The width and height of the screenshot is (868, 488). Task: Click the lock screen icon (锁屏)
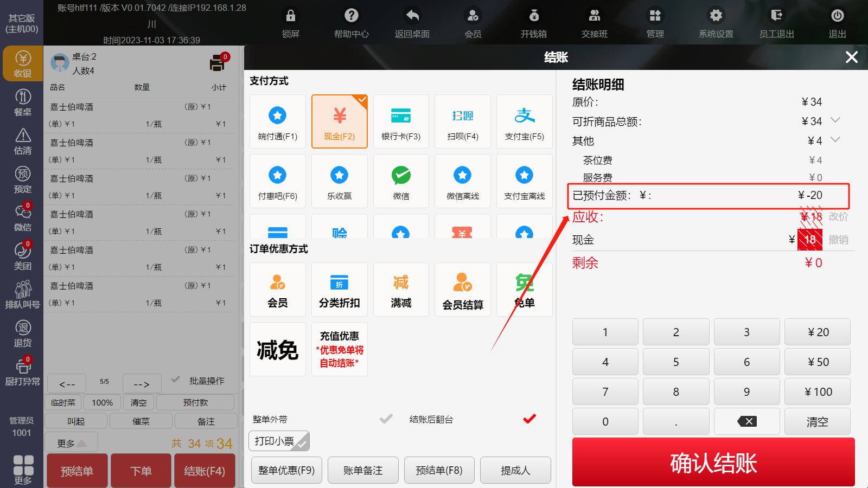[291, 22]
